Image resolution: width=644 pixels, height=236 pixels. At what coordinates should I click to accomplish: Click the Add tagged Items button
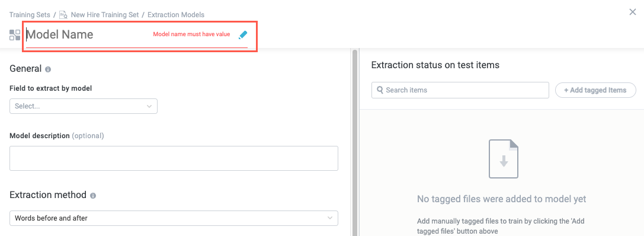coord(595,90)
